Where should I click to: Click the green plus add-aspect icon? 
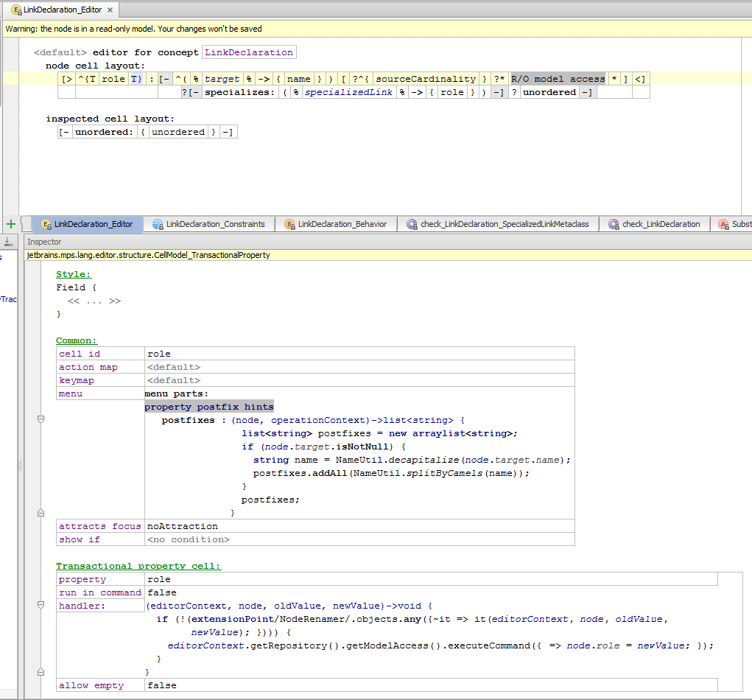pos(10,224)
